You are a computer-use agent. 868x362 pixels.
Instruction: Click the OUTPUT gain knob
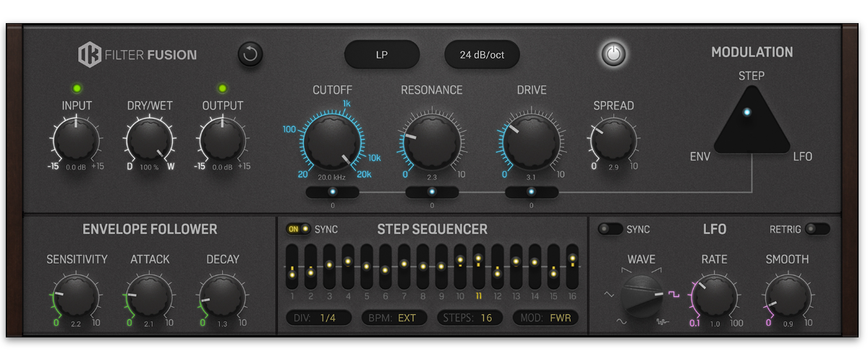coord(222,140)
